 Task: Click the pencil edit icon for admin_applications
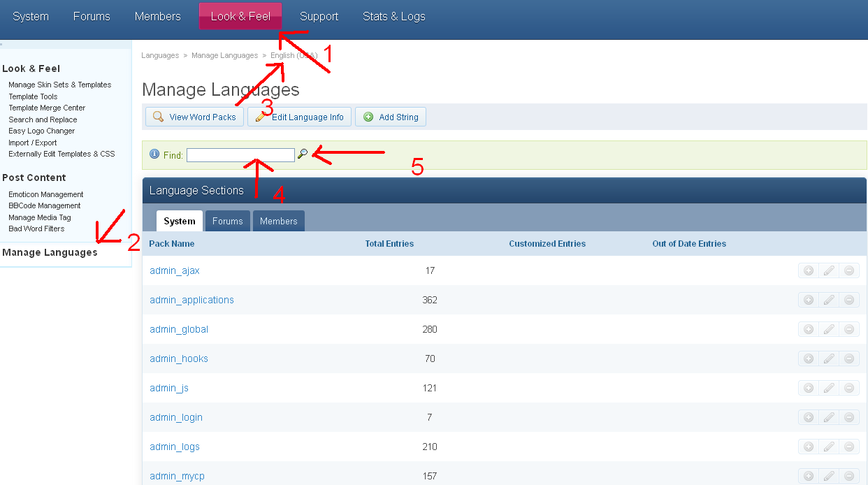pos(829,300)
